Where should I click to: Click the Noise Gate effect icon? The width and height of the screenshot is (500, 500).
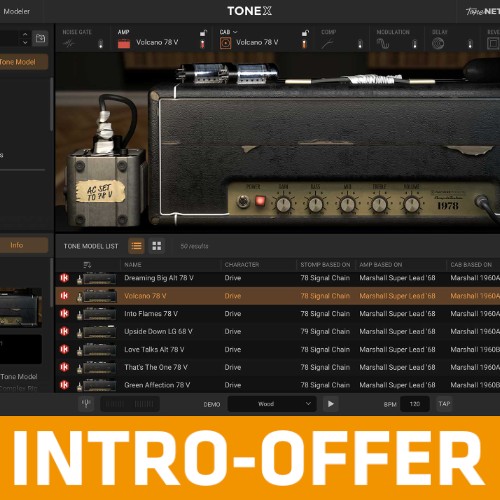(x=69, y=43)
